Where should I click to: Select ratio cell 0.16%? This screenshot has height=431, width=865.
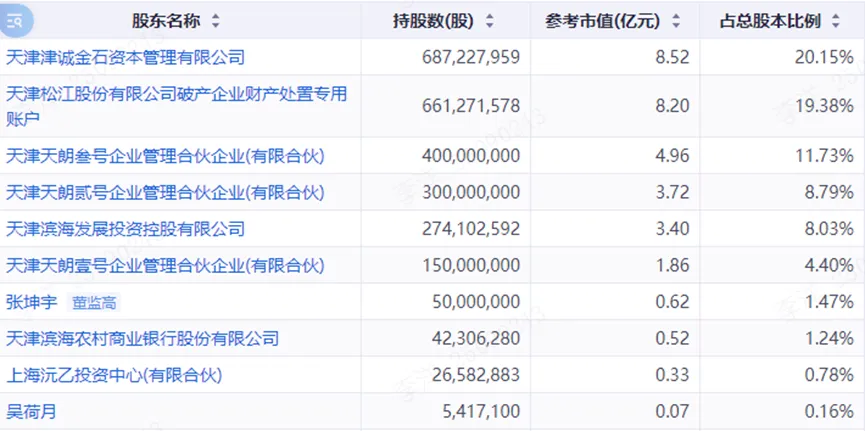tap(829, 411)
